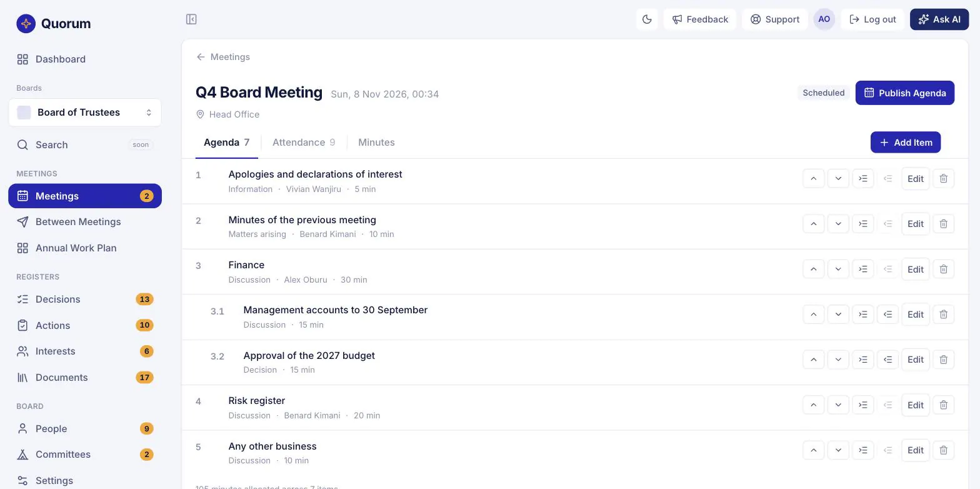Click the Search field in sidebar

85,145
